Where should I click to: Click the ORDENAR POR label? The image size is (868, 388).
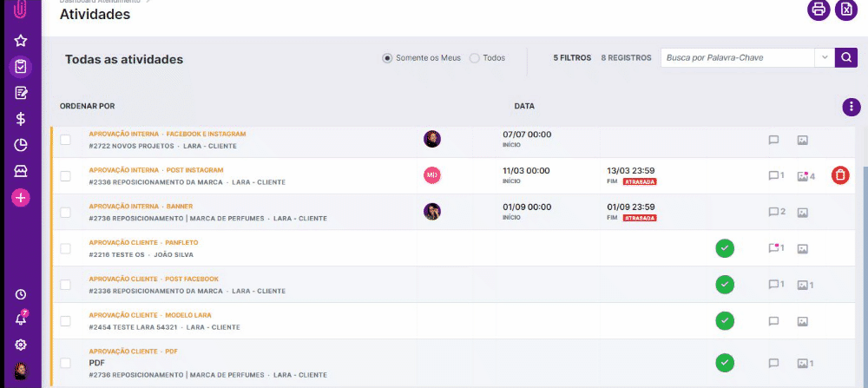(x=88, y=106)
